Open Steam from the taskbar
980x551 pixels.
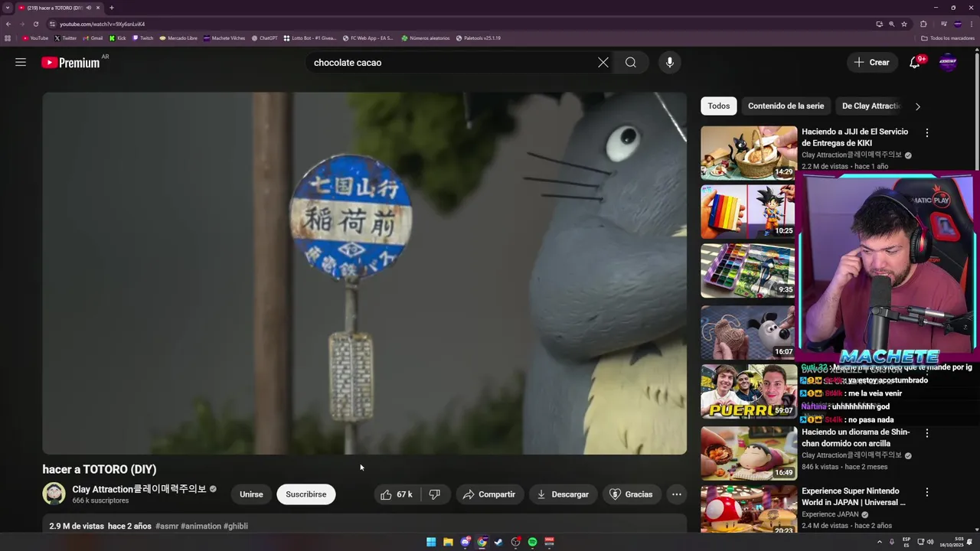(498, 542)
